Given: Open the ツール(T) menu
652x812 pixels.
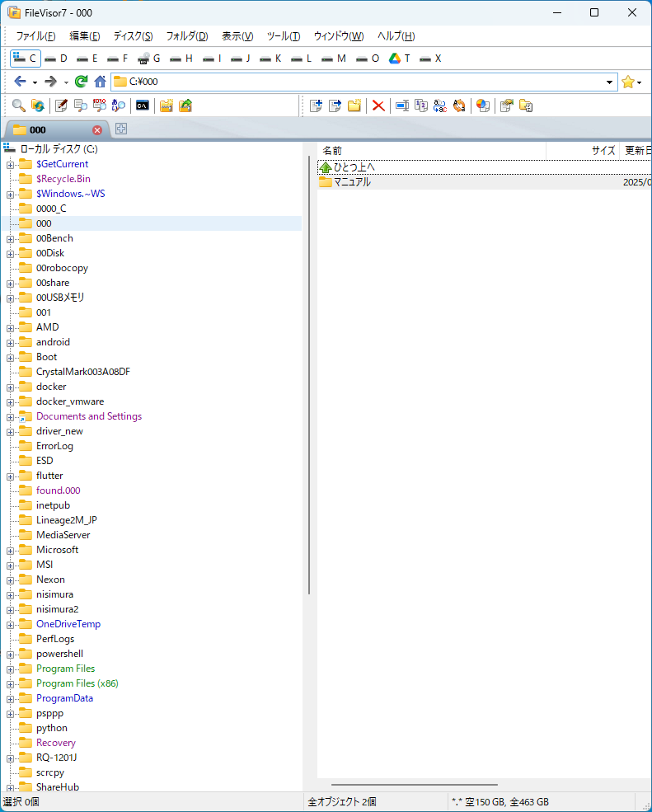Looking at the screenshot, I should tap(284, 36).
